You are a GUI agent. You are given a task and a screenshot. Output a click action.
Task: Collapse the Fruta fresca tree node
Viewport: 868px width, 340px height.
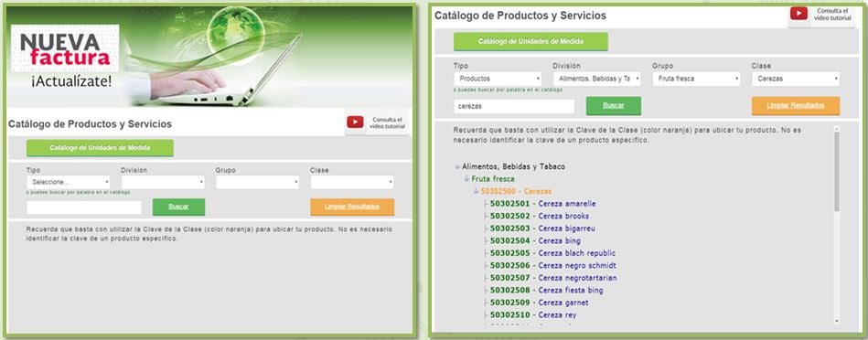coord(466,178)
